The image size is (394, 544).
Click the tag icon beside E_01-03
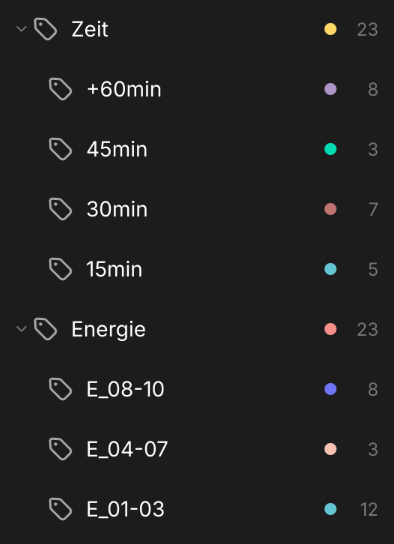tap(60, 509)
